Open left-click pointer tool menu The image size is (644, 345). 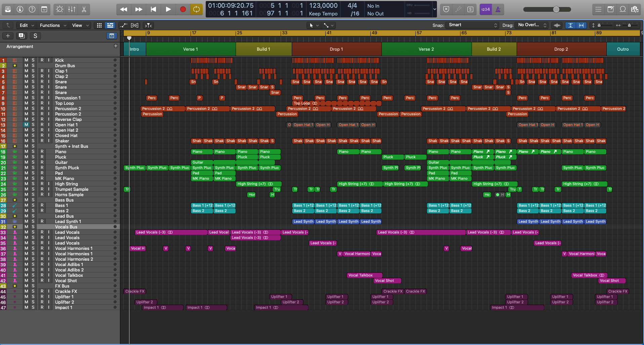pos(314,25)
